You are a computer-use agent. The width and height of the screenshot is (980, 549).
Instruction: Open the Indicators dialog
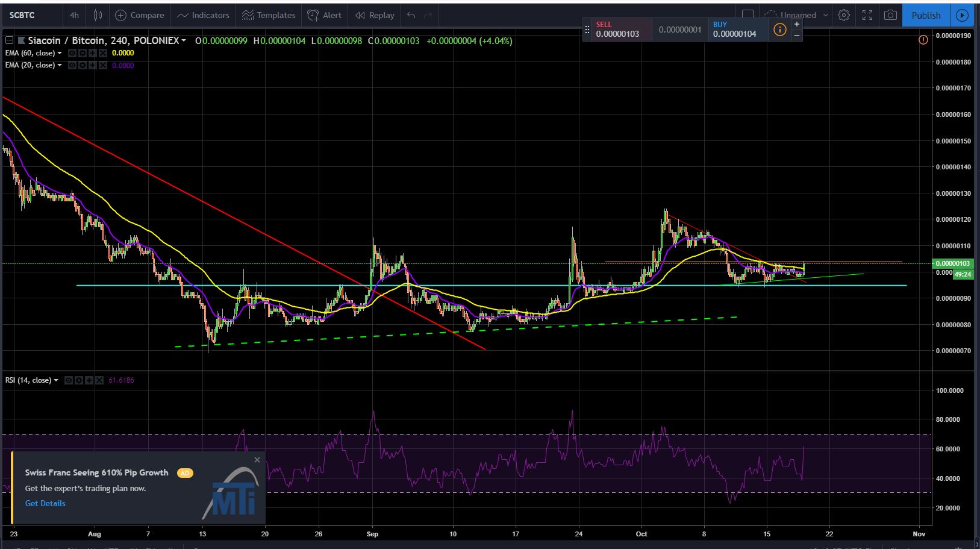(203, 15)
